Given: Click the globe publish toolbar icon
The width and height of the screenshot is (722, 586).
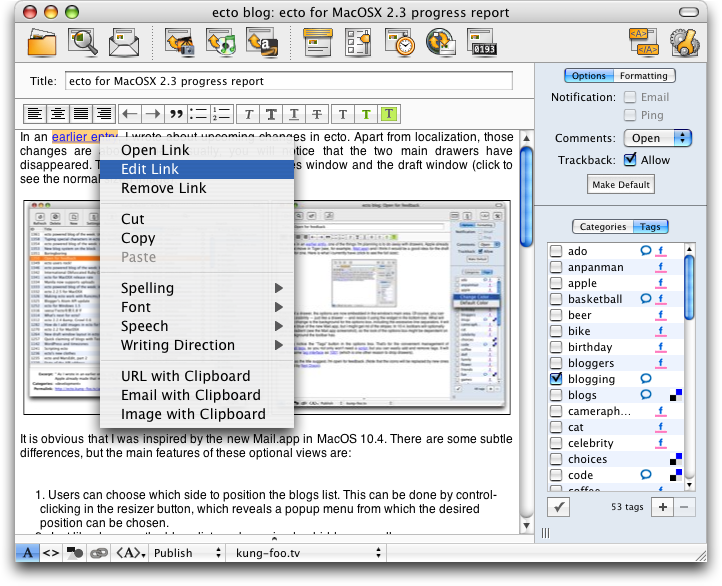Looking at the screenshot, I should point(441,42).
